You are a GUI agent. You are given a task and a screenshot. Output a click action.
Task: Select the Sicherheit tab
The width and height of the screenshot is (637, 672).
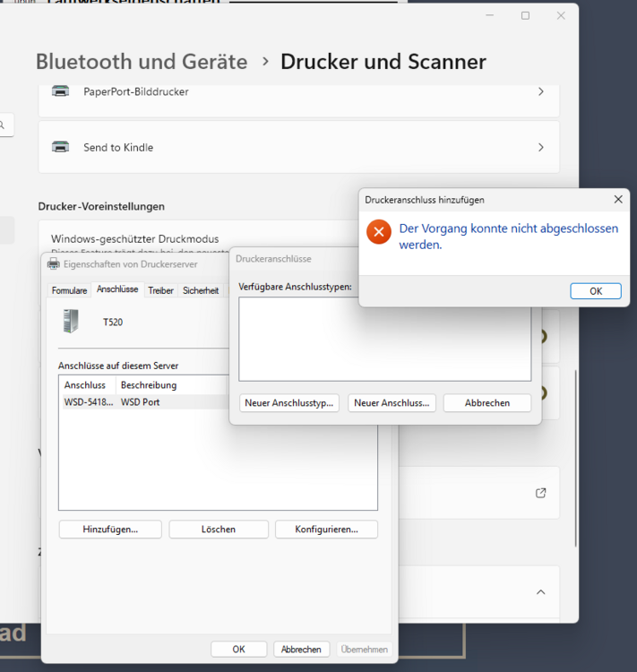201,290
